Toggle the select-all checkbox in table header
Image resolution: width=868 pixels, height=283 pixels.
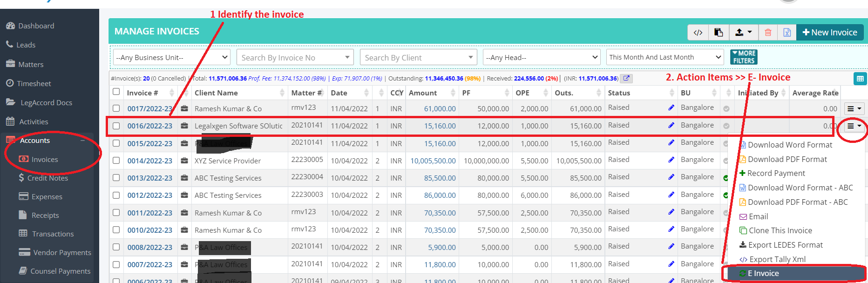116,92
